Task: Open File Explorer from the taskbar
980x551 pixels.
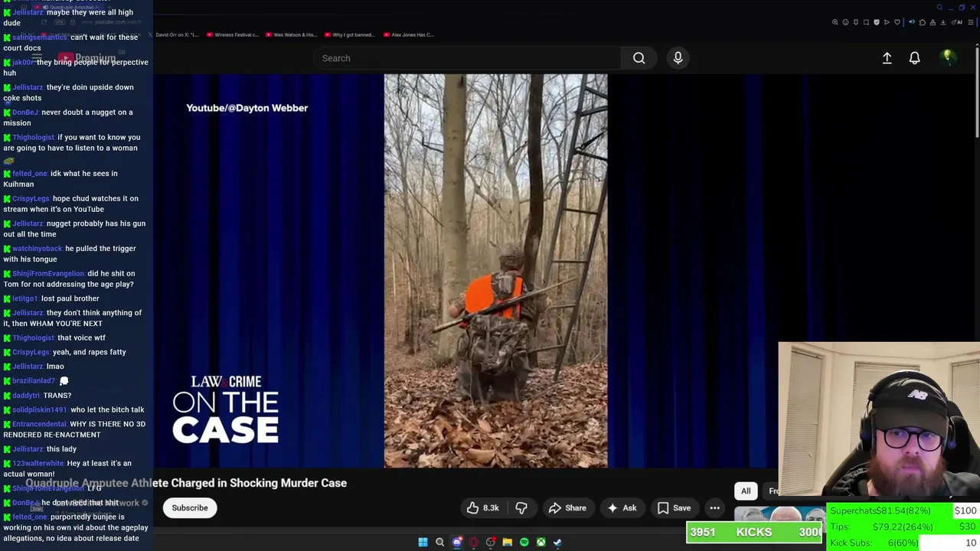Action: click(508, 542)
